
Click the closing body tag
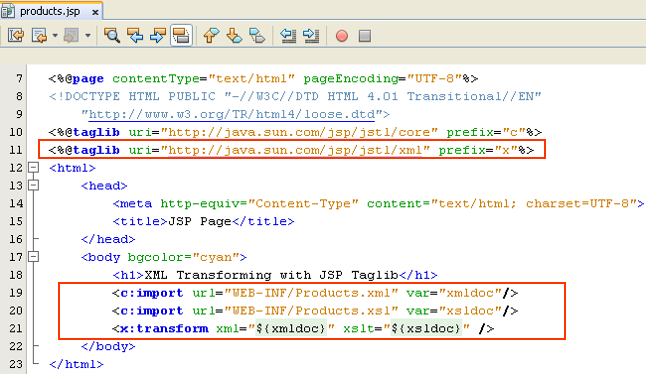[108, 346]
